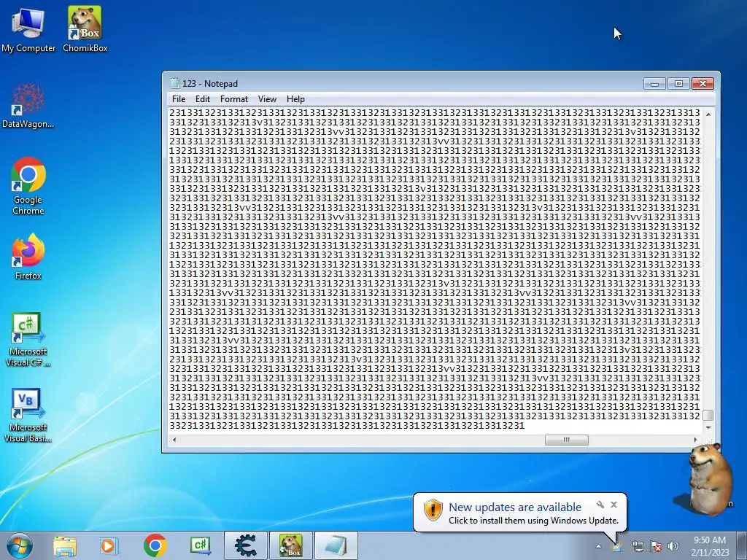
Task: Open ChomikBox desktop shortcut
Action: pos(85,29)
